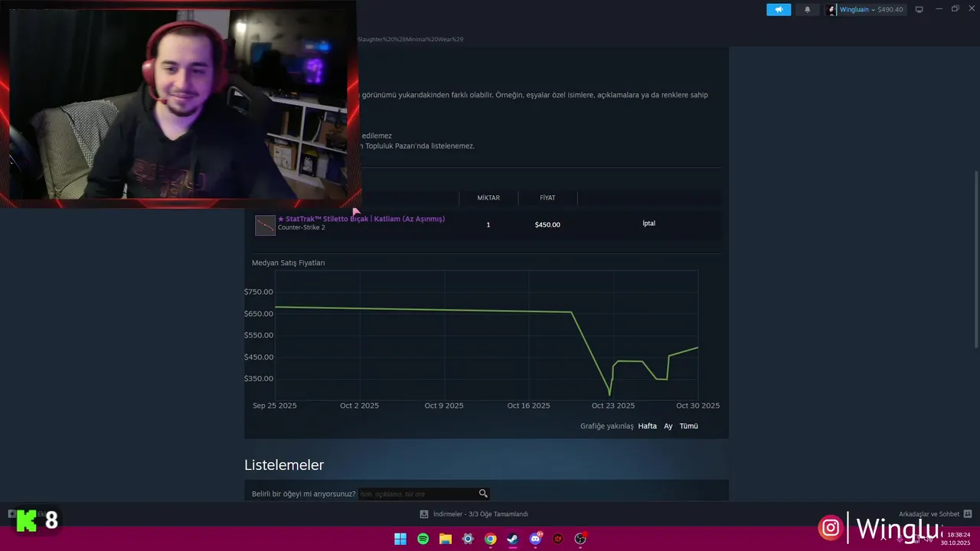Open Spotify from the taskbar
This screenshot has height=551, width=980.
coord(423,539)
